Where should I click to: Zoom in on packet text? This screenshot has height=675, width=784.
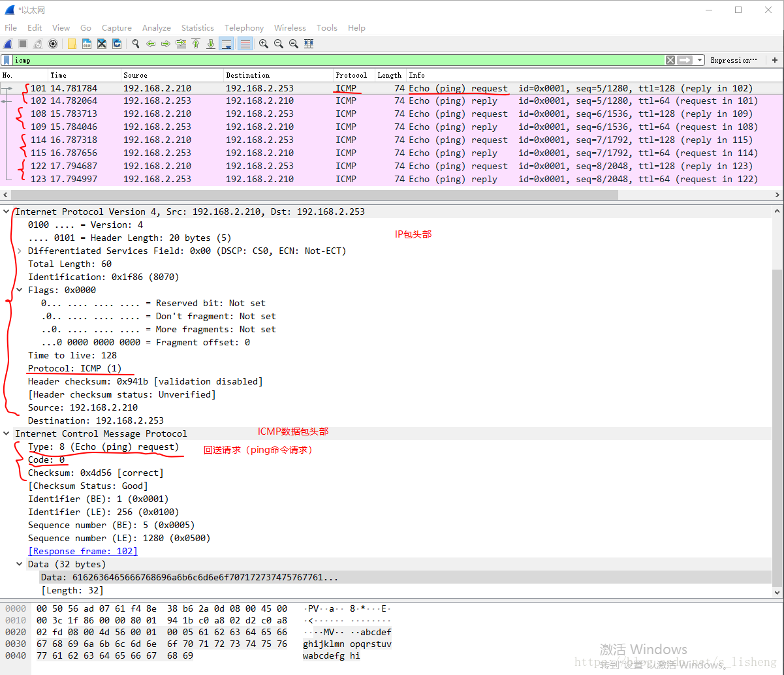(264, 44)
